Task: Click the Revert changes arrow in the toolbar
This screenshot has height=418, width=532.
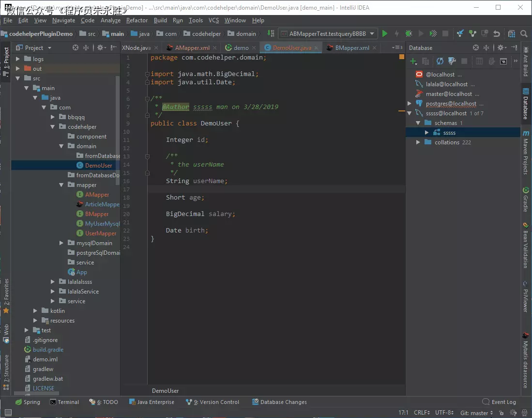Action: pyautogui.click(x=496, y=33)
